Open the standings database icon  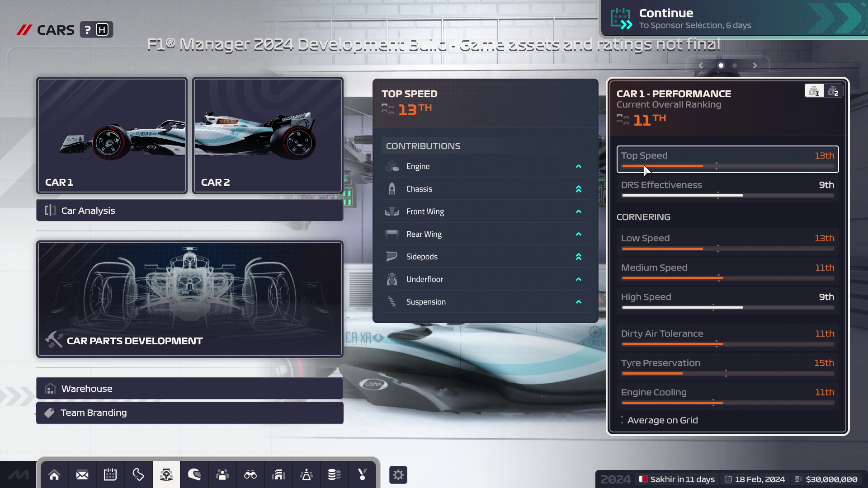click(335, 475)
